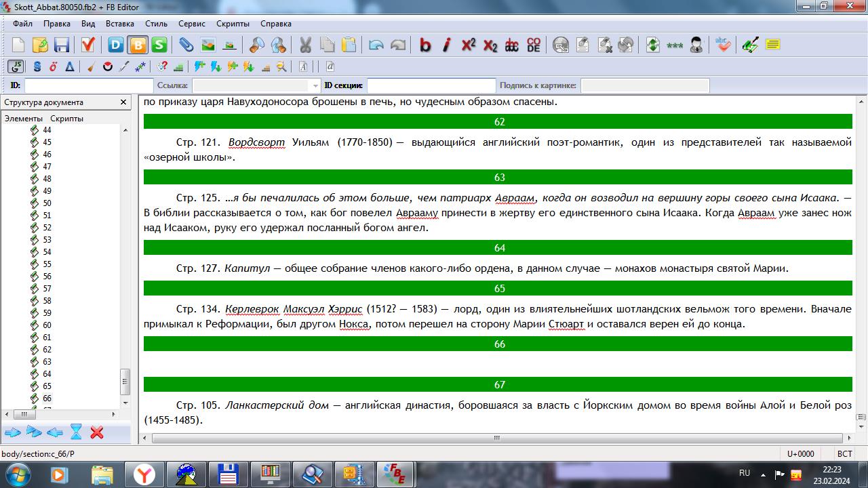Toggle the orange B body view mode

[x=138, y=45]
